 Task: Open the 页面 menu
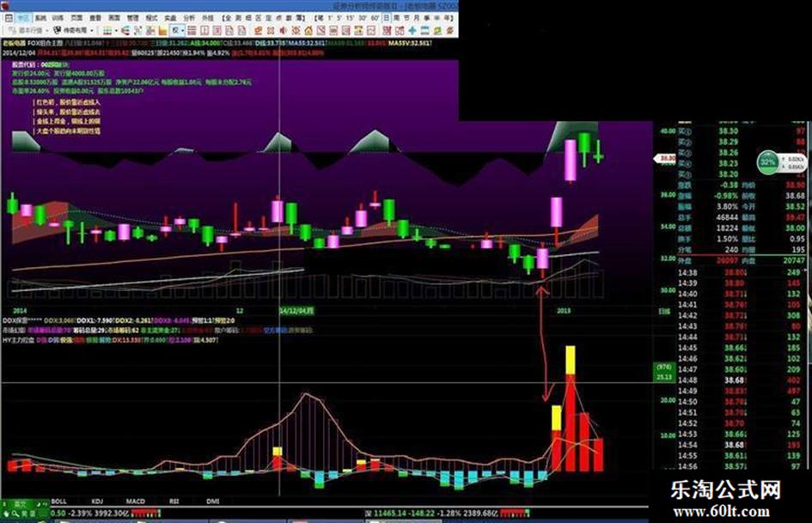pyautogui.click(x=76, y=18)
